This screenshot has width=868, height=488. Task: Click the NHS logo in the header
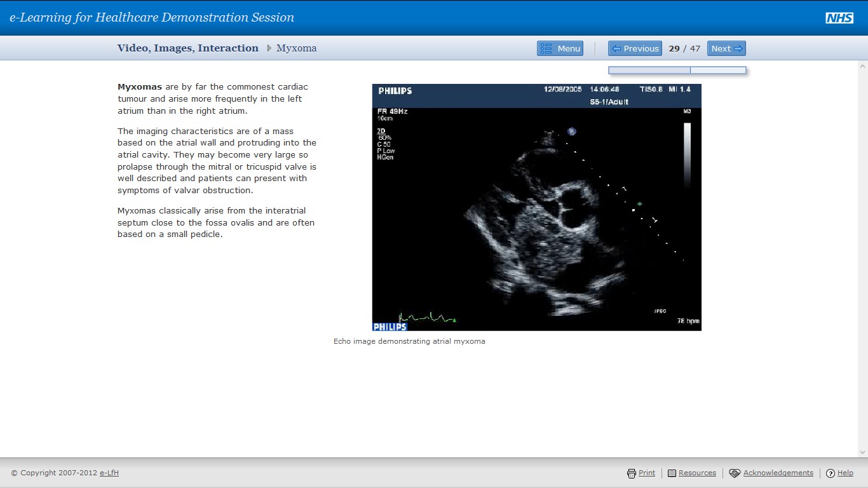(x=839, y=18)
